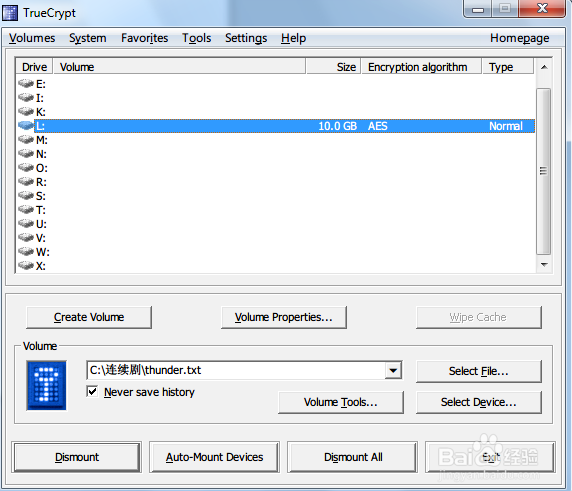Click the O: drive icon

(x=26, y=167)
